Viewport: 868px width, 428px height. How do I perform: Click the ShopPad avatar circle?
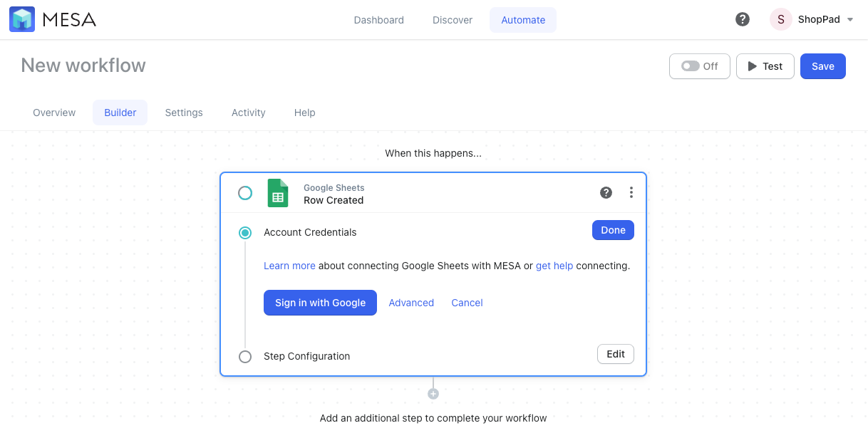pos(780,19)
